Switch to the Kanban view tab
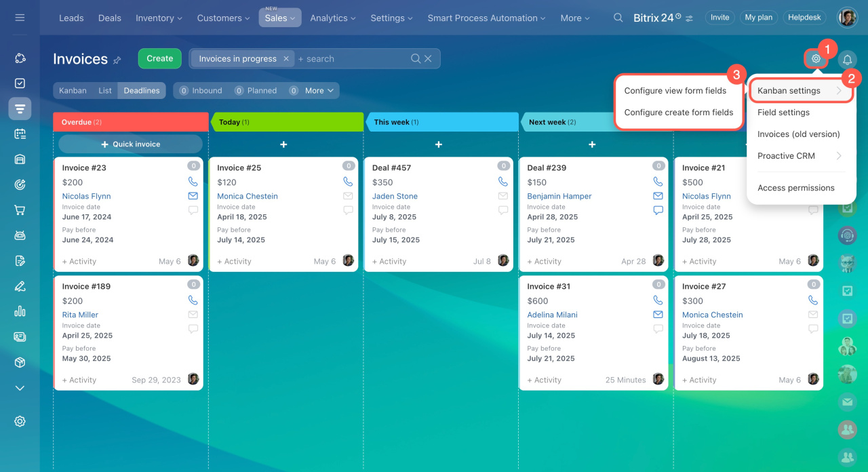Image resolution: width=868 pixels, height=472 pixels. [x=73, y=90]
